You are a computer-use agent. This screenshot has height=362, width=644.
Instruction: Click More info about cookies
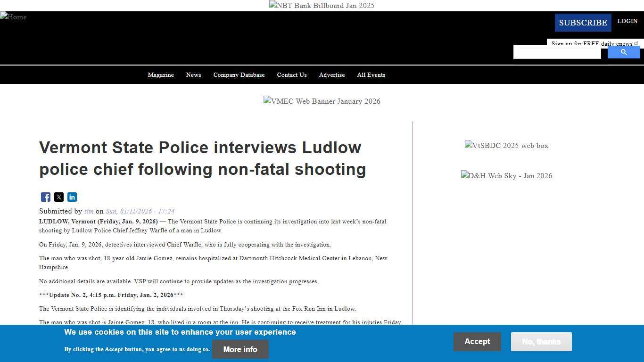coord(240,349)
